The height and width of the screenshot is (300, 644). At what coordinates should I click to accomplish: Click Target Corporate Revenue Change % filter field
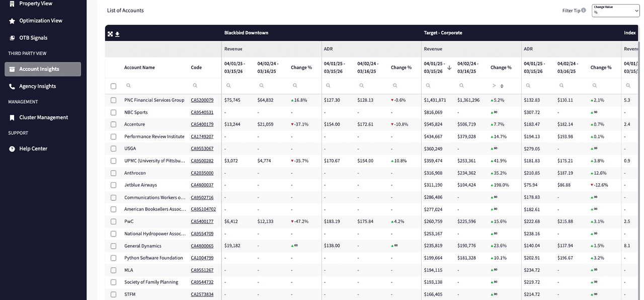point(504,86)
